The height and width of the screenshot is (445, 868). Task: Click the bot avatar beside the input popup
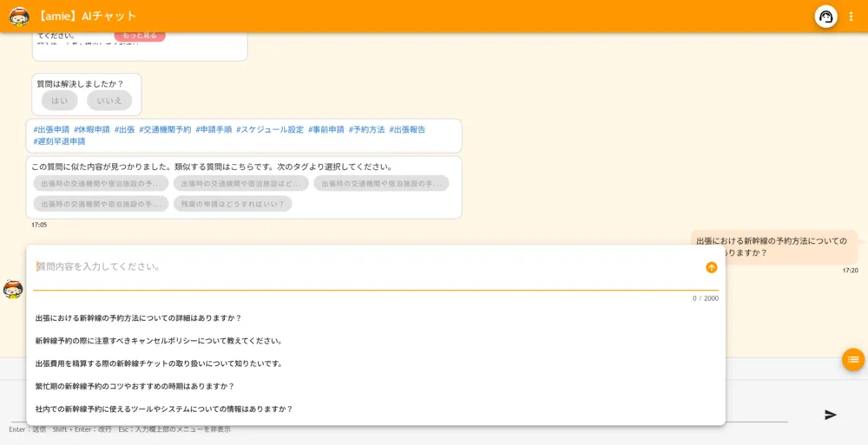[13, 289]
